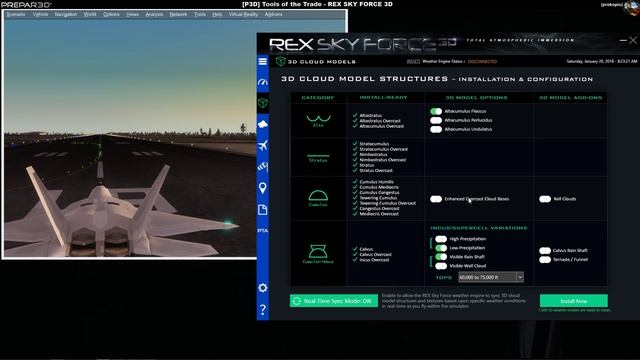Toggle Altocumulus Floccus option
The width and height of the screenshot is (640, 360).
pos(436,111)
